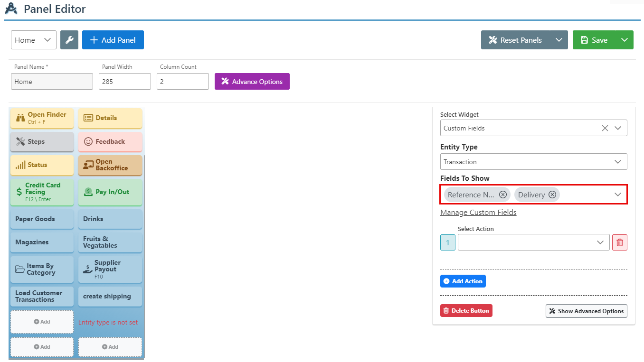Open the Entity Type Transaction dropdown

pyautogui.click(x=533, y=162)
